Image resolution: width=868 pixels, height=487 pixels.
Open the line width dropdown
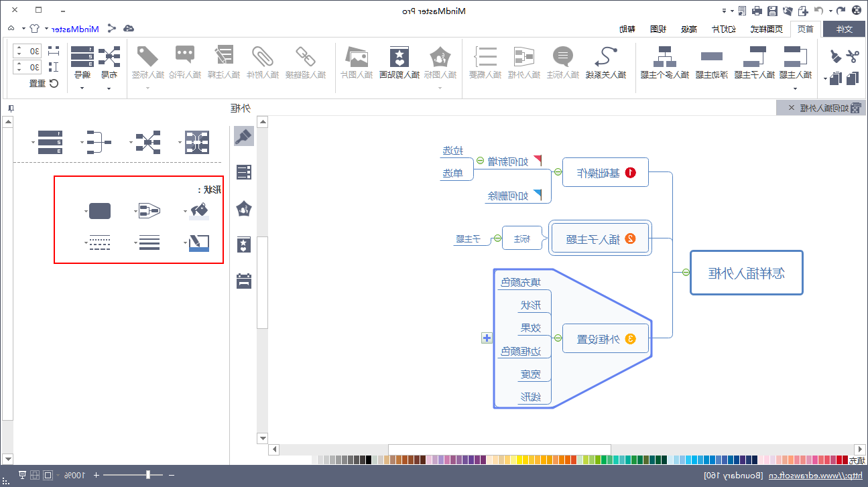(135, 243)
